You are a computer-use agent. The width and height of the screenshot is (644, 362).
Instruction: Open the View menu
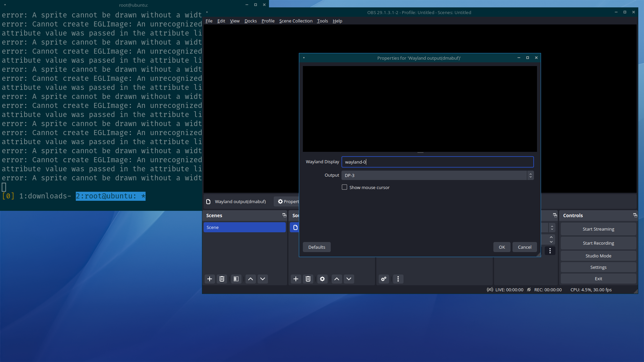click(235, 21)
